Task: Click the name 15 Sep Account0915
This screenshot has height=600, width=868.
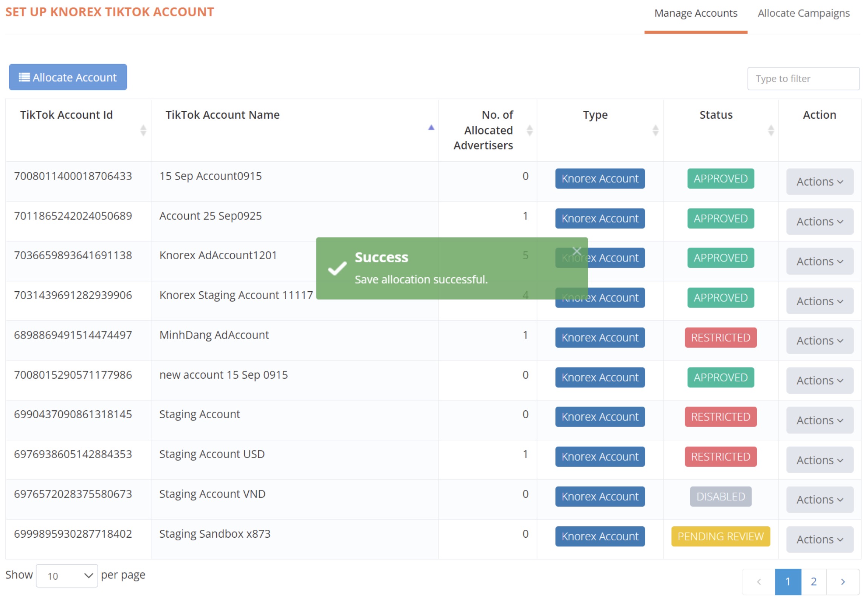Action: (211, 176)
